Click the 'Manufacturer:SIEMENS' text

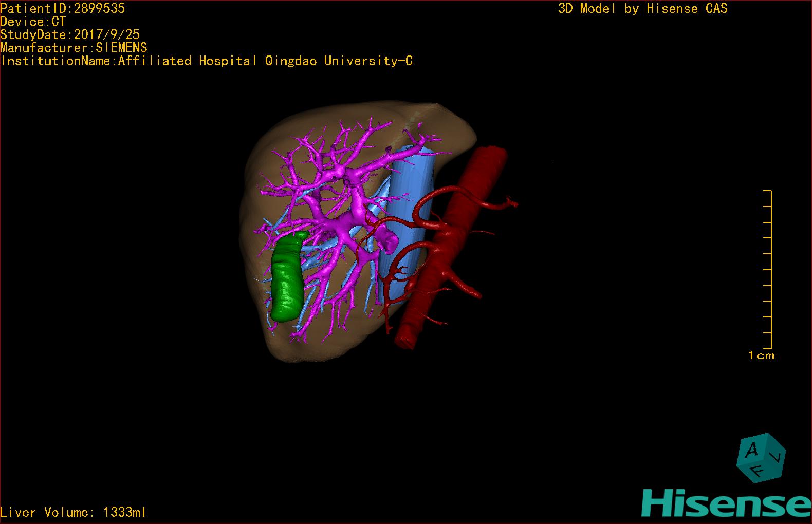click(x=73, y=48)
